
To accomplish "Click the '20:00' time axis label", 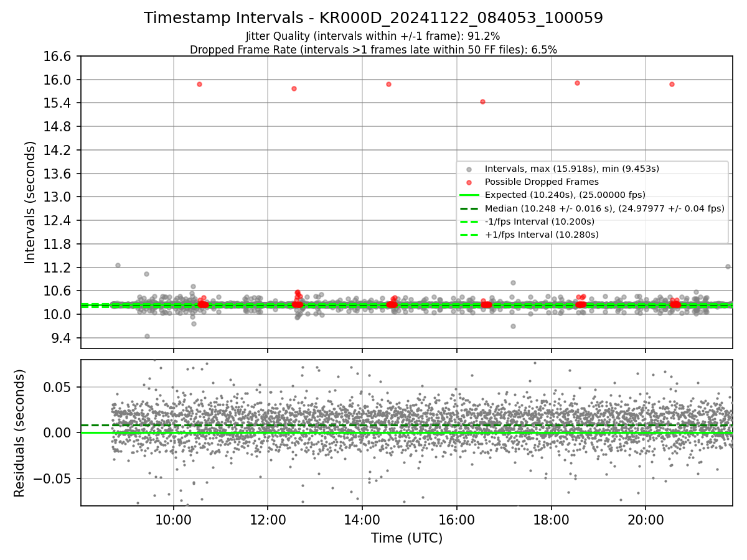I will point(646,519).
